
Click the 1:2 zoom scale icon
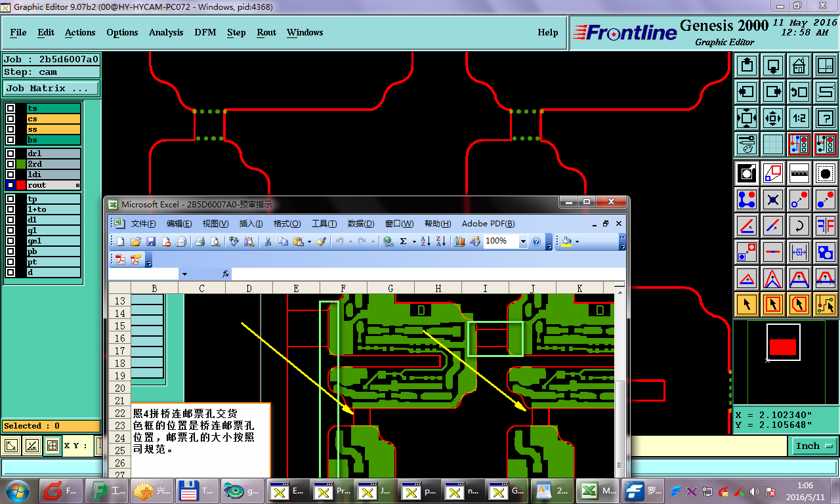799,119
